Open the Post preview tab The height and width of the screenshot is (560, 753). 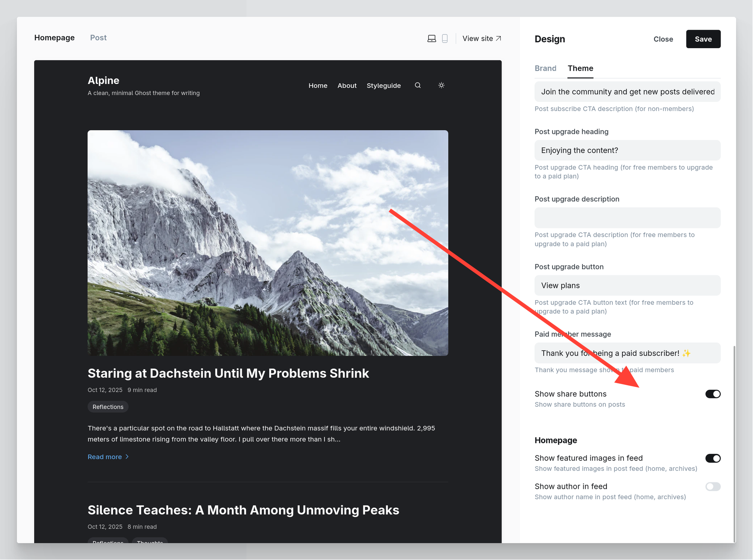click(x=98, y=38)
